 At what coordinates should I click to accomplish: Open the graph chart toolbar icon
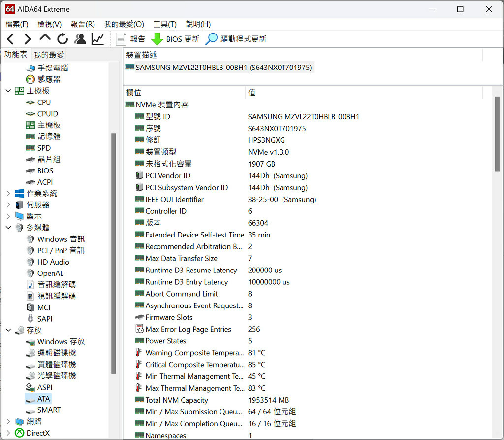point(97,39)
